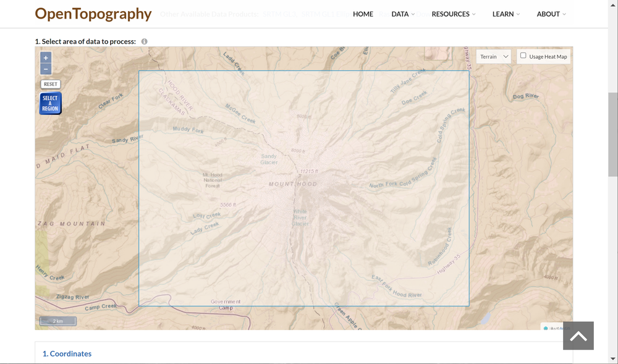Zoom in on the map with plus button
The image size is (618, 364).
click(46, 58)
